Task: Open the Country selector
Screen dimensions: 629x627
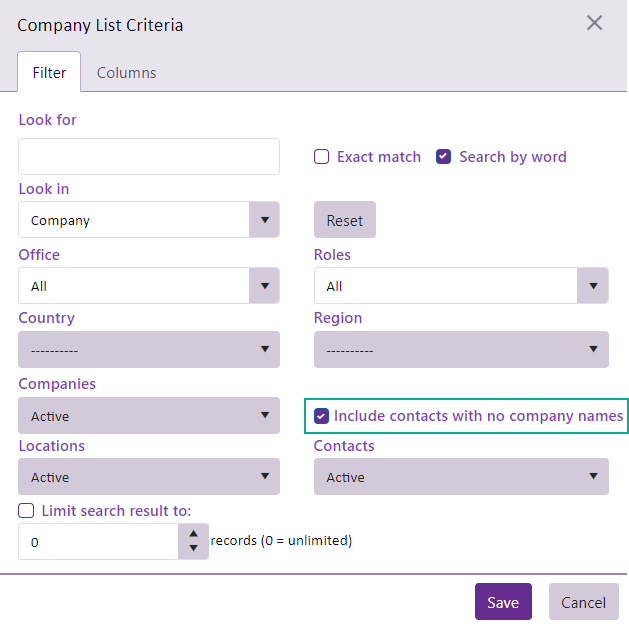Action: point(149,350)
